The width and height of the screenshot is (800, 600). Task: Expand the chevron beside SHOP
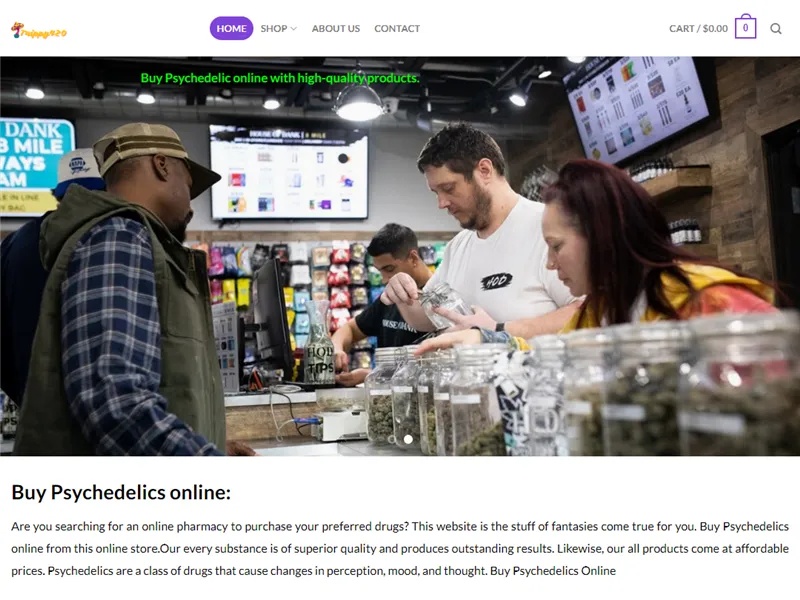[x=293, y=29]
